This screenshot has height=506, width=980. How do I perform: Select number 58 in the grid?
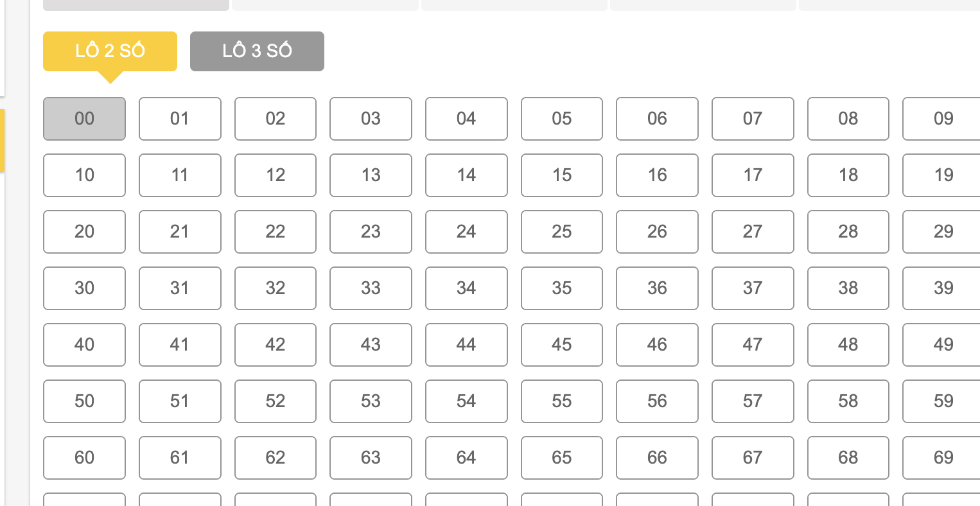848,401
